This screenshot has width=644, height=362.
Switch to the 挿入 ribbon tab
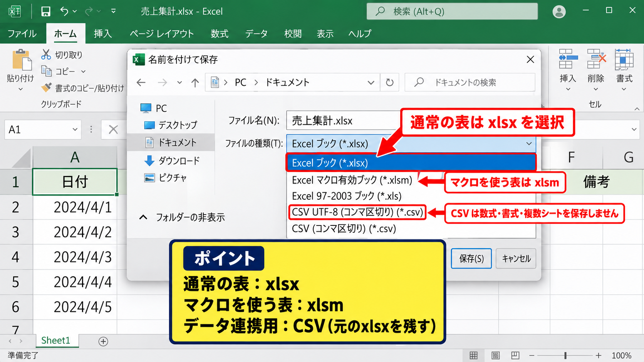(x=103, y=34)
